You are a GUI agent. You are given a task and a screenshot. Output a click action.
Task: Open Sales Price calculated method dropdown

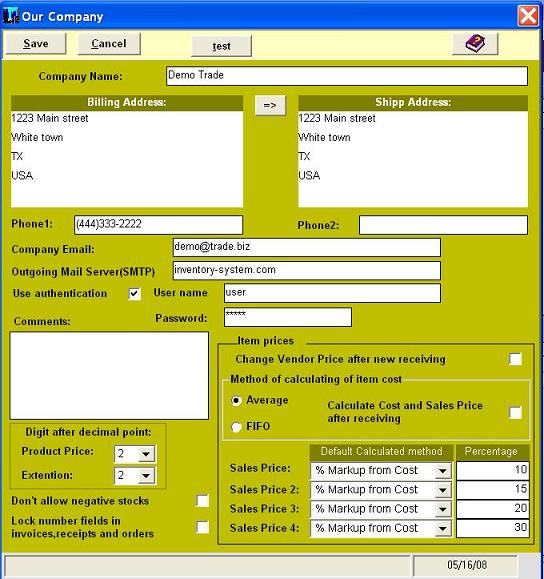click(442, 471)
